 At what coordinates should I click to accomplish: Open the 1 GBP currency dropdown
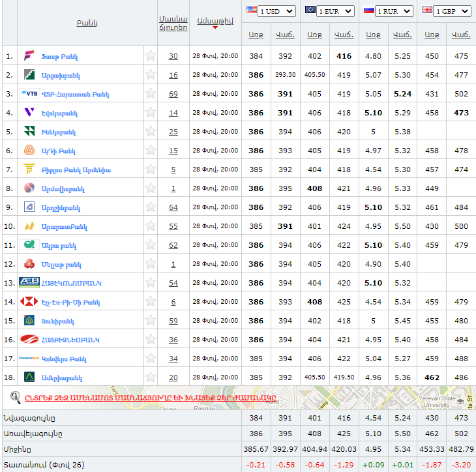[453, 11]
